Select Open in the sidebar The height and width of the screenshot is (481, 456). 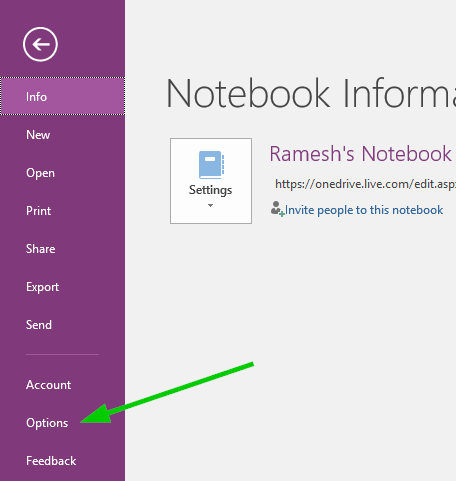point(63,173)
